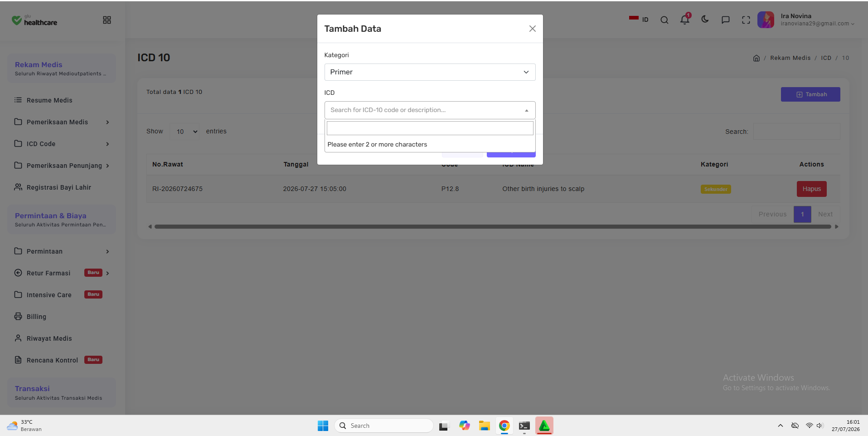Sort by No.Rawat column header
Viewport: 868px width, 436px height.
click(x=168, y=164)
